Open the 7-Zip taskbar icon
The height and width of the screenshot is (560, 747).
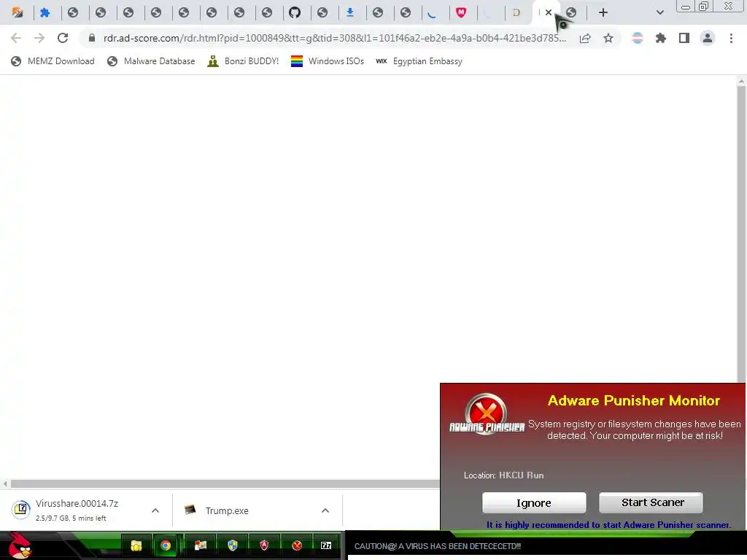click(x=326, y=545)
